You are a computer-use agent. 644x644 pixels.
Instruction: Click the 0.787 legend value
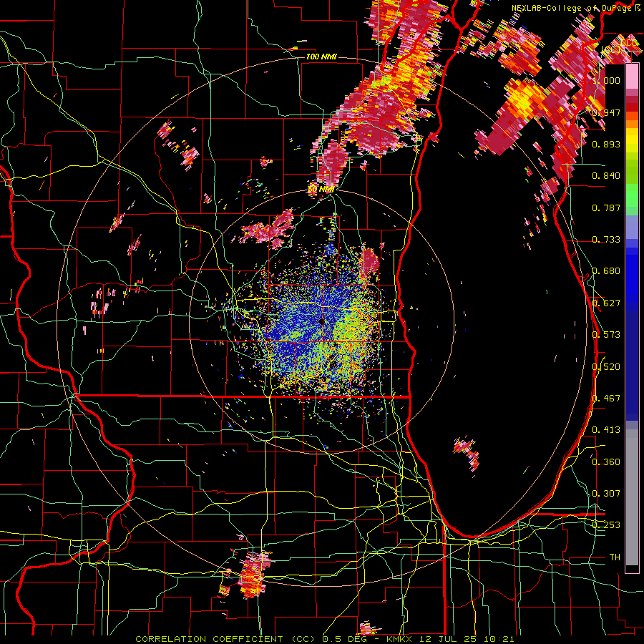point(606,208)
